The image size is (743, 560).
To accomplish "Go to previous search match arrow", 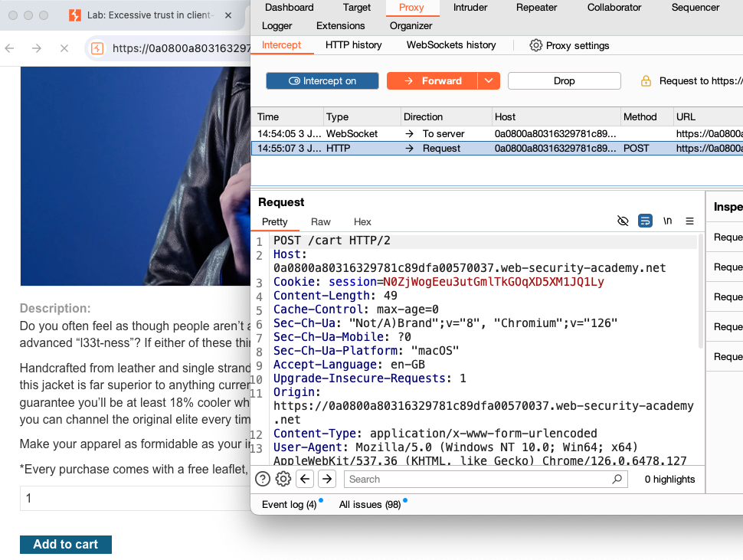I will [303, 478].
